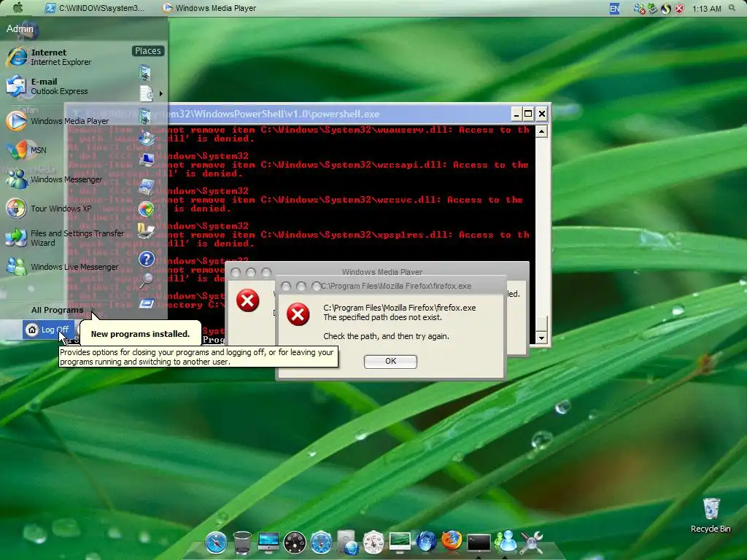747x560 pixels.
Task: Open the Apple logo start menu
Action: click(x=18, y=7)
